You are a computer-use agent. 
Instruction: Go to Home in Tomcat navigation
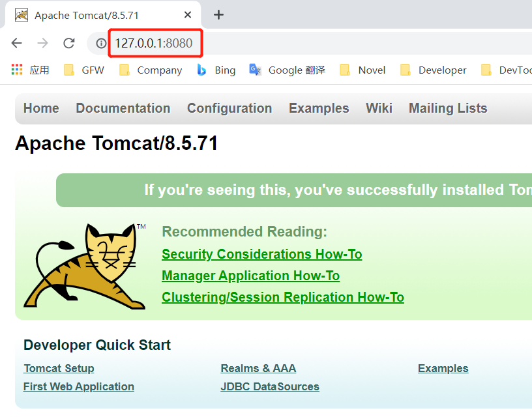coord(41,108)
